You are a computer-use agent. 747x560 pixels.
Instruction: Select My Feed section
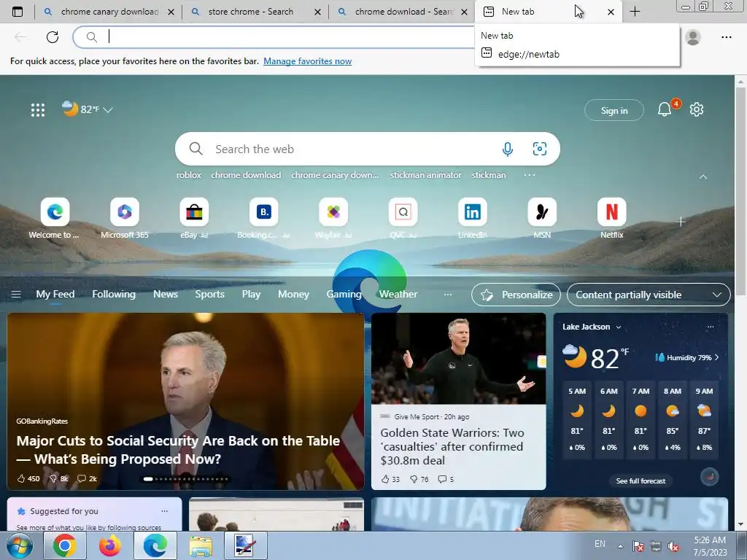click(x=55, y=295)
